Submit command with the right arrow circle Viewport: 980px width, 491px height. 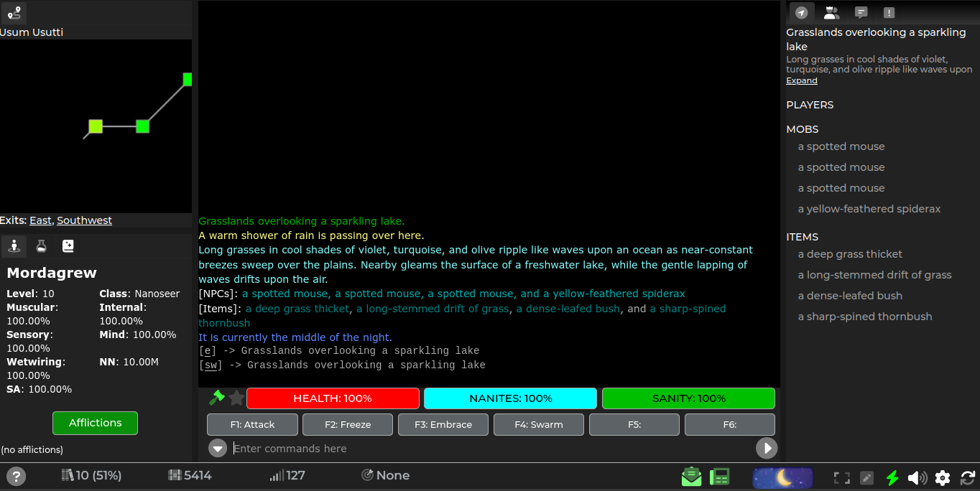coord(766,448)
